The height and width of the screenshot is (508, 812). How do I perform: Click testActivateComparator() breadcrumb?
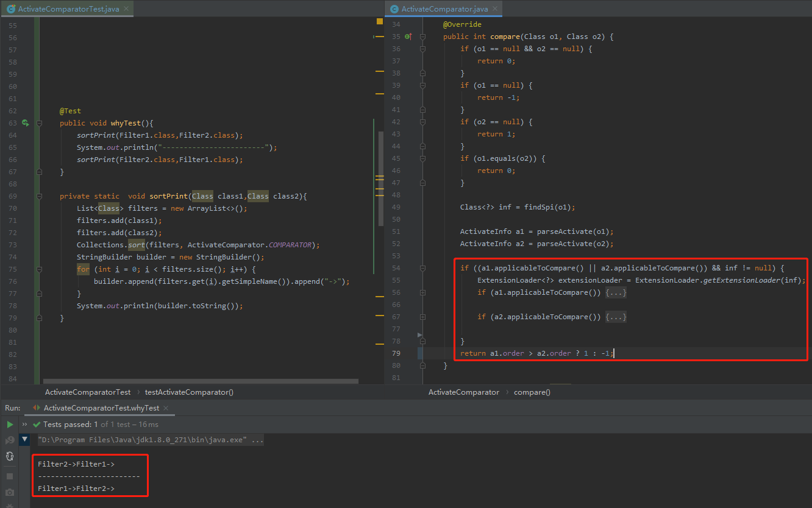coord(189,392)
